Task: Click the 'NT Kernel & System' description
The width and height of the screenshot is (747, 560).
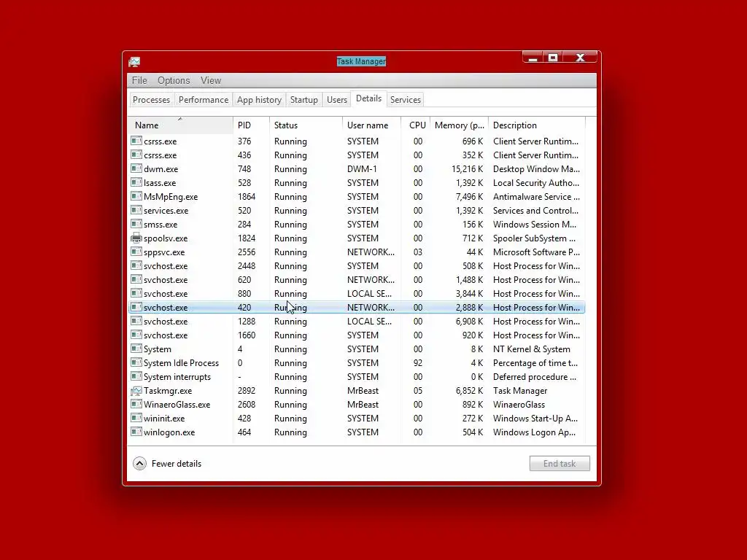Action: tap(531, 349)
